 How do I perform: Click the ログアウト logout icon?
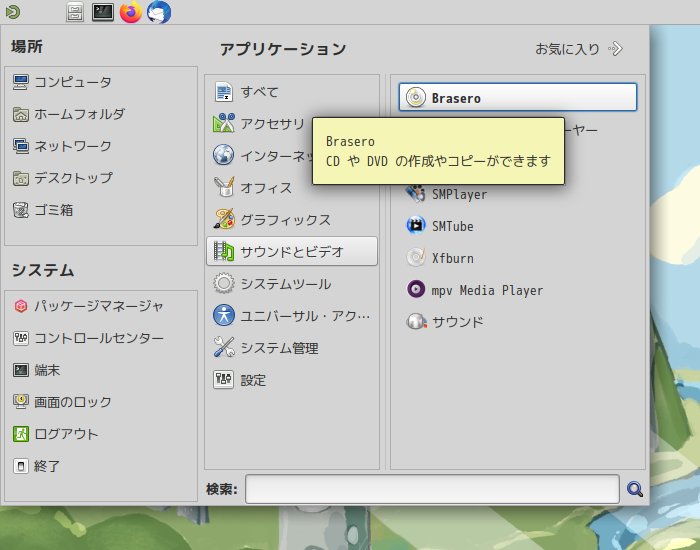[21, 434]
